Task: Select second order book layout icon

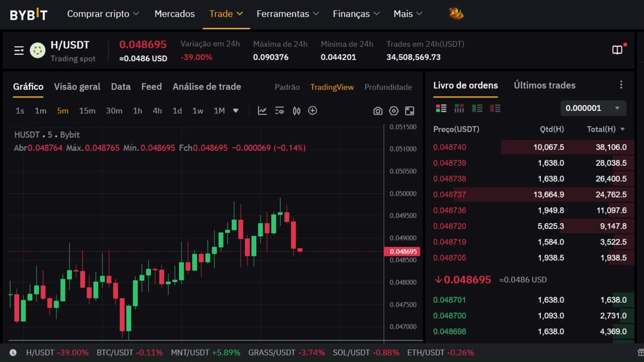Action: [459, 108]
